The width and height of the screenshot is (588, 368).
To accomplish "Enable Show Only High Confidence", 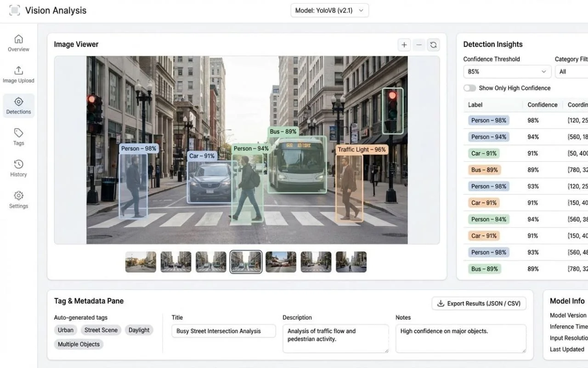I will (469, 88).
